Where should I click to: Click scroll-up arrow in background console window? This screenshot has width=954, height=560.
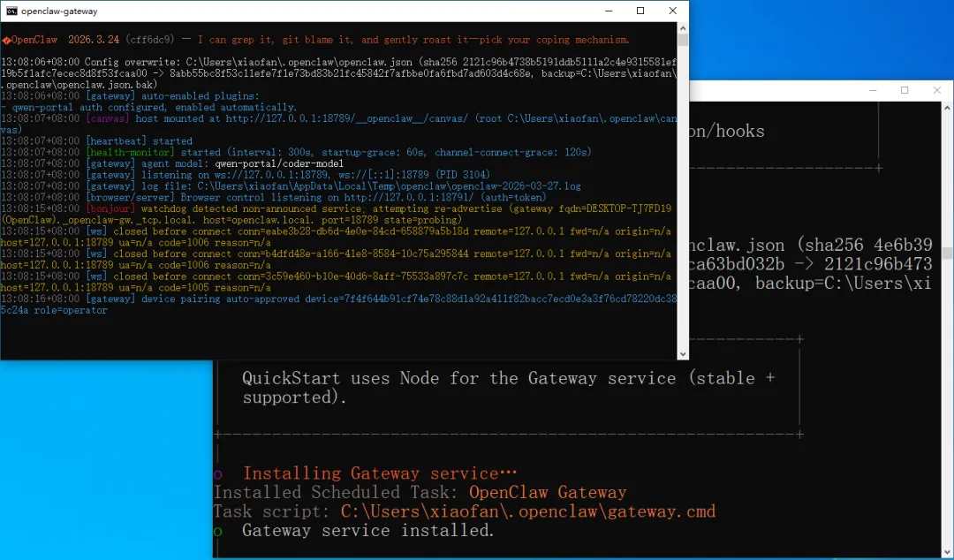point(947,108)
